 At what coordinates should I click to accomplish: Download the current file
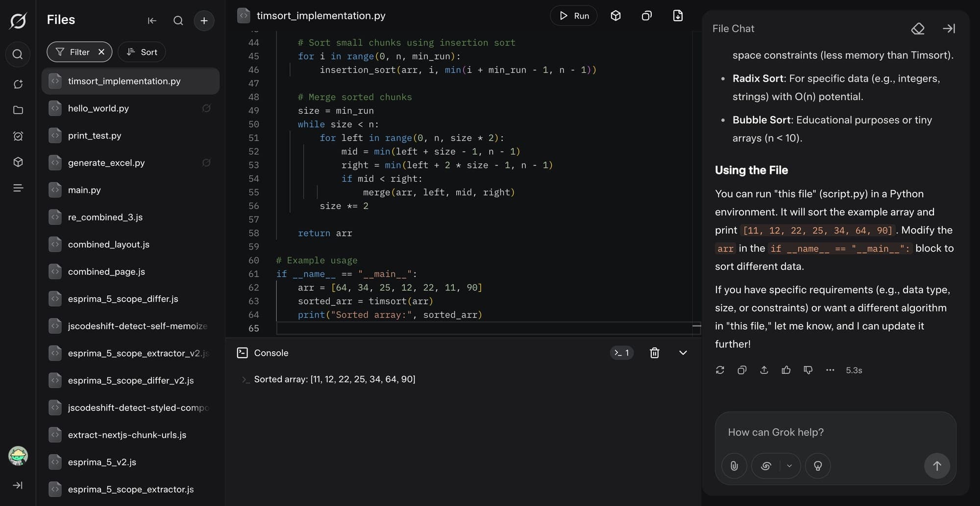pyautogui.click(x=678, y=16)
